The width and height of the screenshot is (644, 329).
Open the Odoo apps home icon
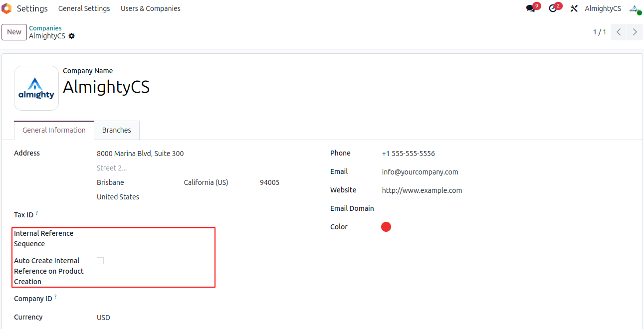click(6, 8)
